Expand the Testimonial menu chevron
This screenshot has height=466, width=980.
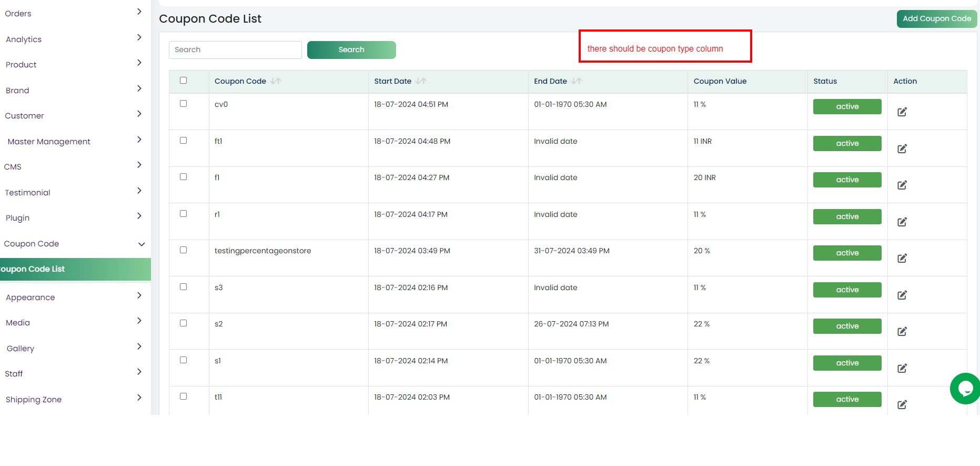[139, 191]
